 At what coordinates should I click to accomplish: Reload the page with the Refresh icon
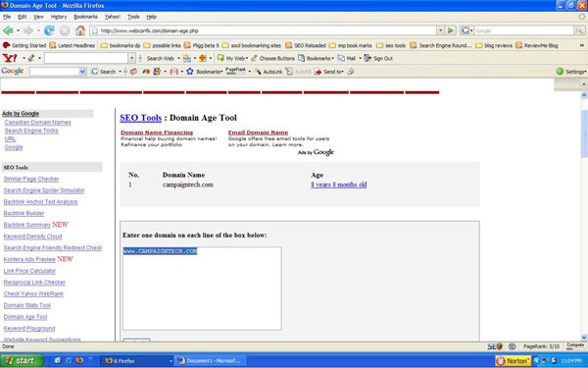pyautogui.click(x=49, y=30)
